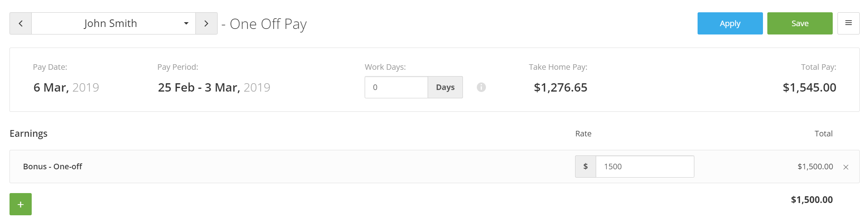Save the one off pay
Screen dimensions: 868x224
pyautogui.click(x=800, y=23)
